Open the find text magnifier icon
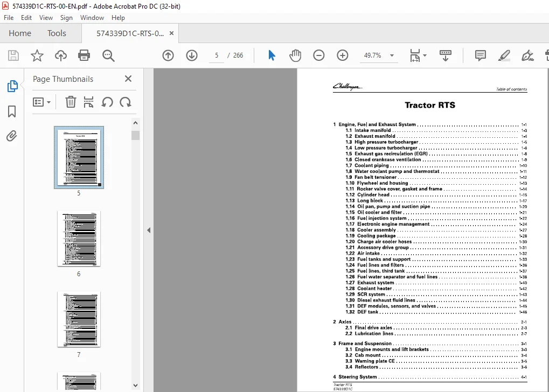This screenshot has height=392, width=549. (108, 55)
